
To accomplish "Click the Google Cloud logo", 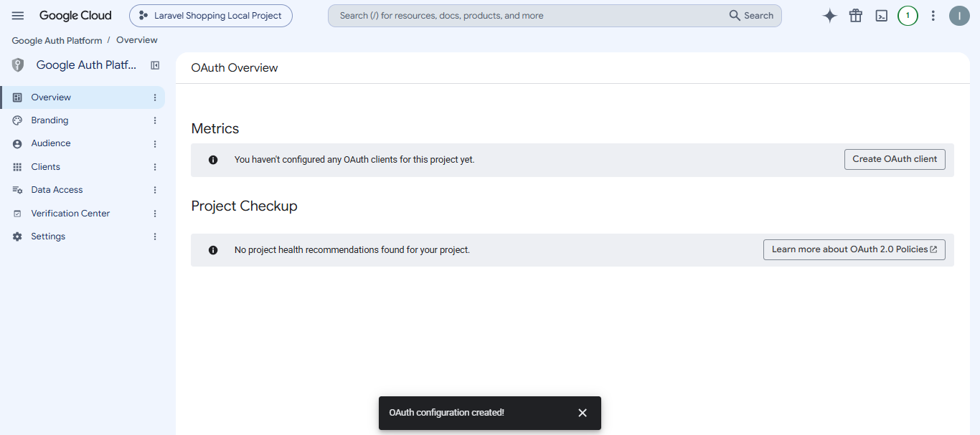I will click(x=75, y=16).
